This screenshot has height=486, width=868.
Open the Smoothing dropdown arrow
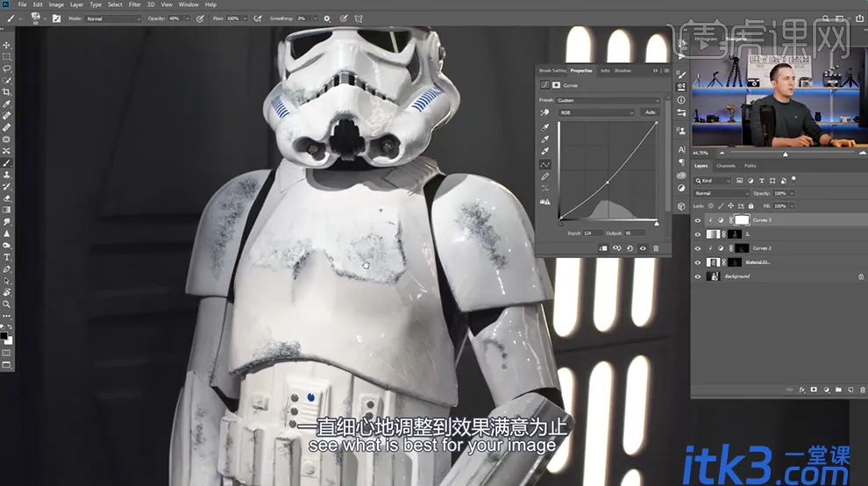click(x=315, y=18)
